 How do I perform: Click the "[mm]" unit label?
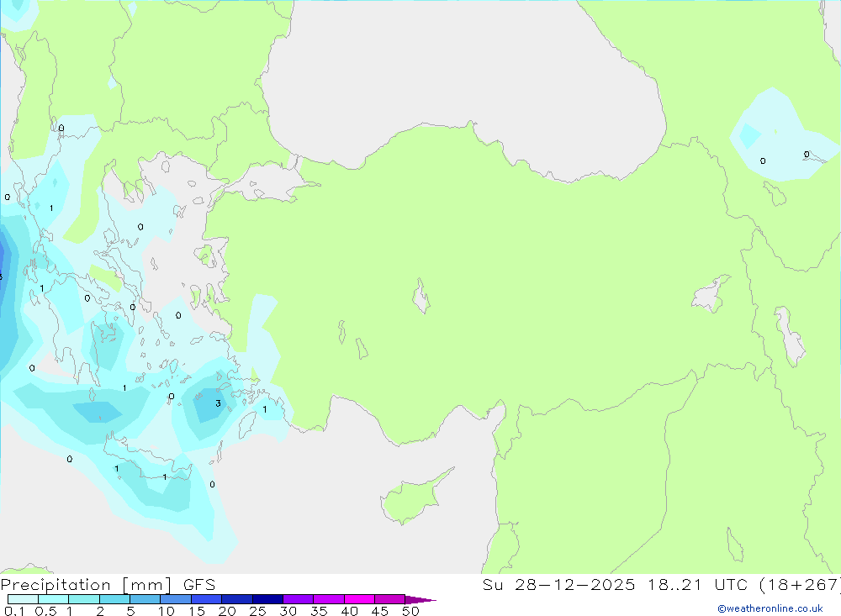(147, 585)
